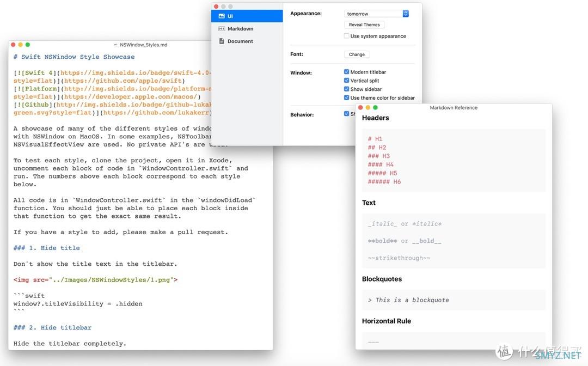Image resolution: width=588 pixels, height=366 pixels.
Task: Click the Markdown Reference window title
Action: pos(454,108)
